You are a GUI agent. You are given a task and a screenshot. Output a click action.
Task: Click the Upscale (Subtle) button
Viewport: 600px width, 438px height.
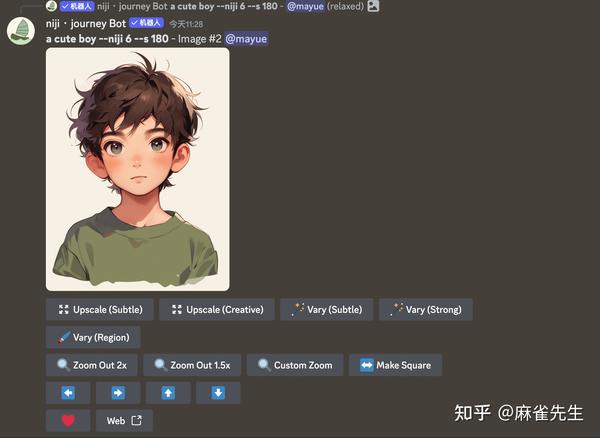point(99,309)
